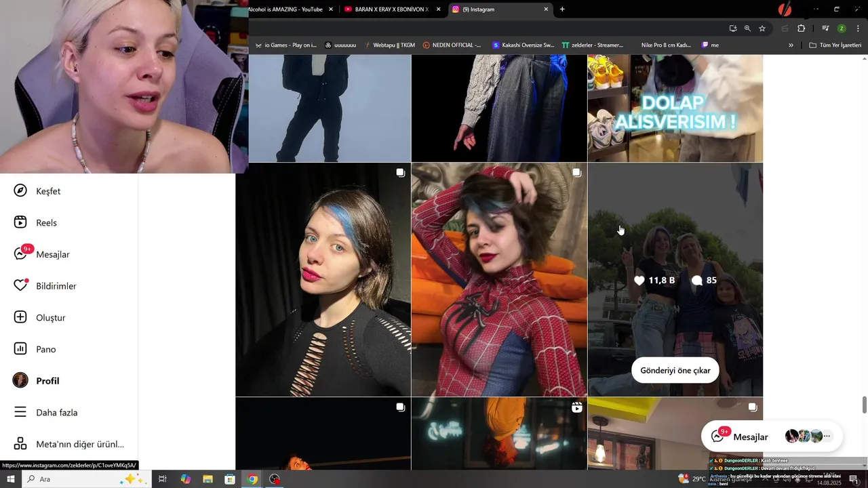Open the Windows Start menu
The width and height of the screenshot is (868, 488).
point(10,479)
